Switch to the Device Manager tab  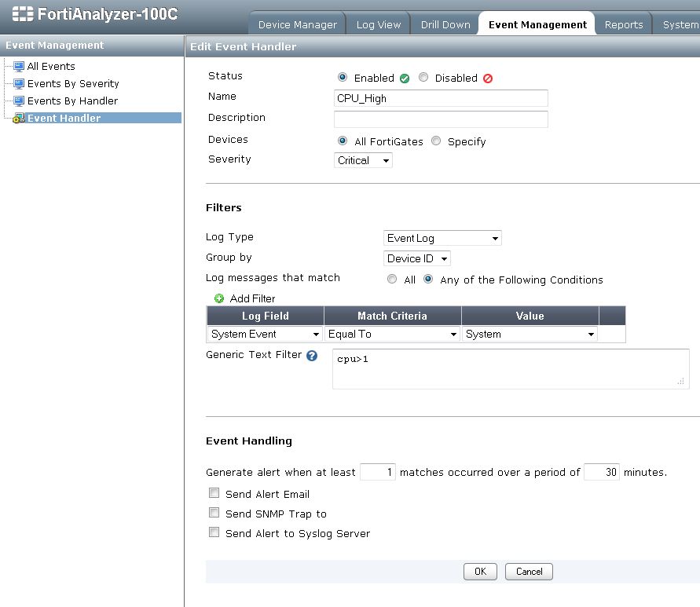[297, 25]
